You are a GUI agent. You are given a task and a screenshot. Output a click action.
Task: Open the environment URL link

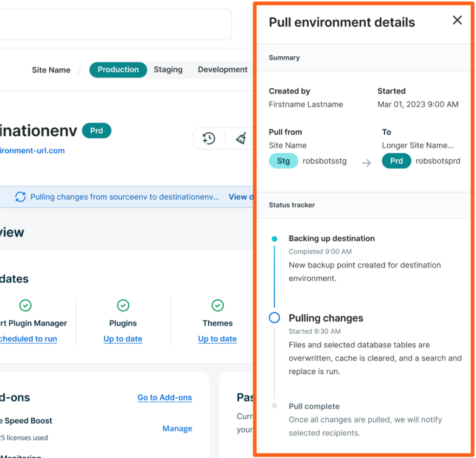(x=32, y=151)
